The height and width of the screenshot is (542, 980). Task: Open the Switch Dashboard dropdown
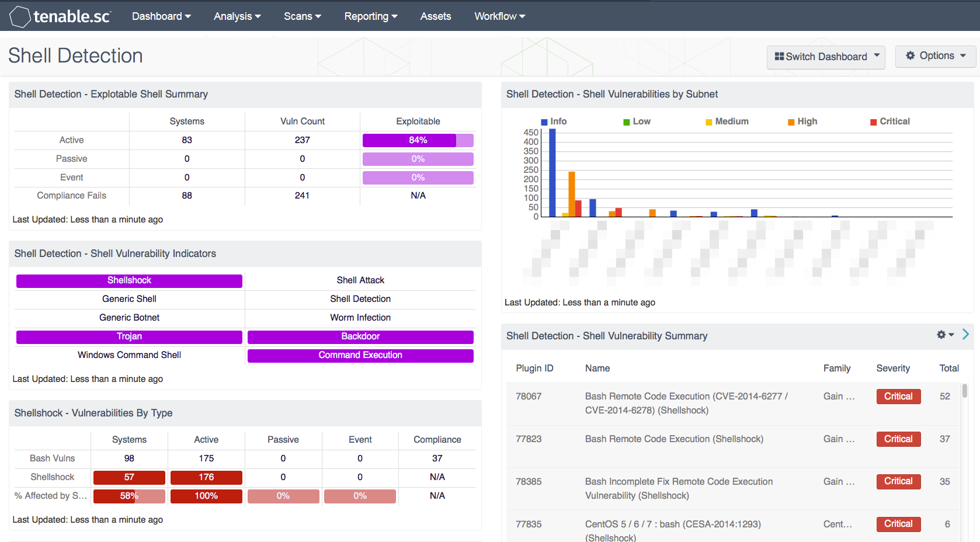tap(826, 57)
